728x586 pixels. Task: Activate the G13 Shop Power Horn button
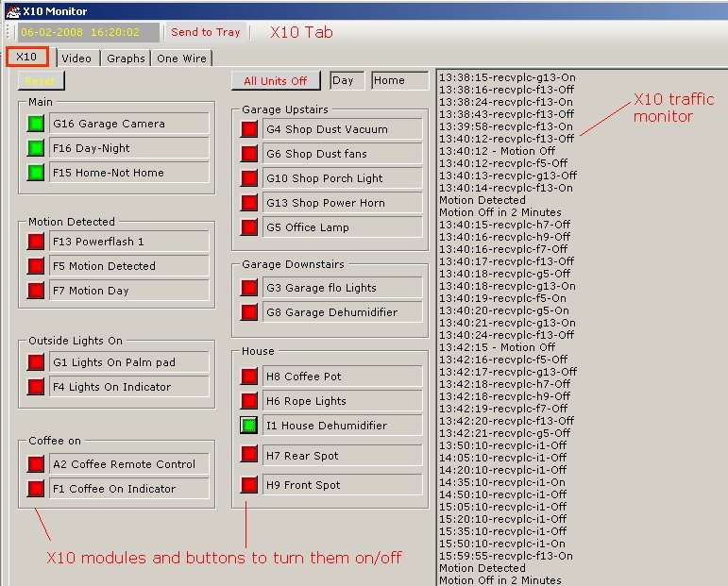point(249,203)
